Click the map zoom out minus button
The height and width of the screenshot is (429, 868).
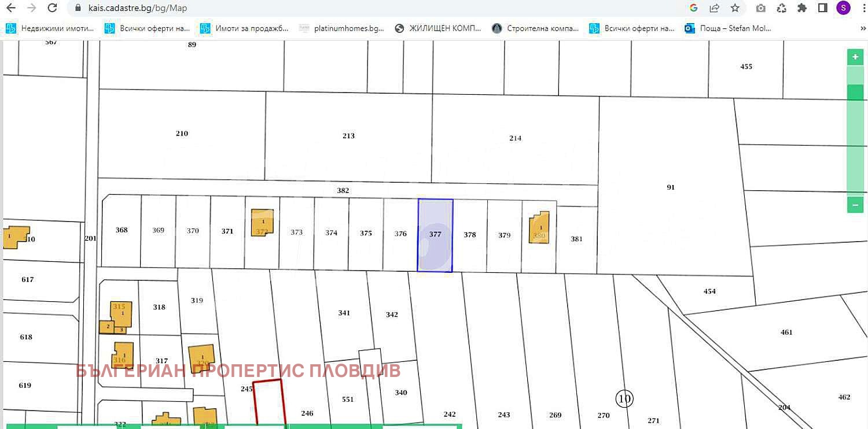(855, 205)
